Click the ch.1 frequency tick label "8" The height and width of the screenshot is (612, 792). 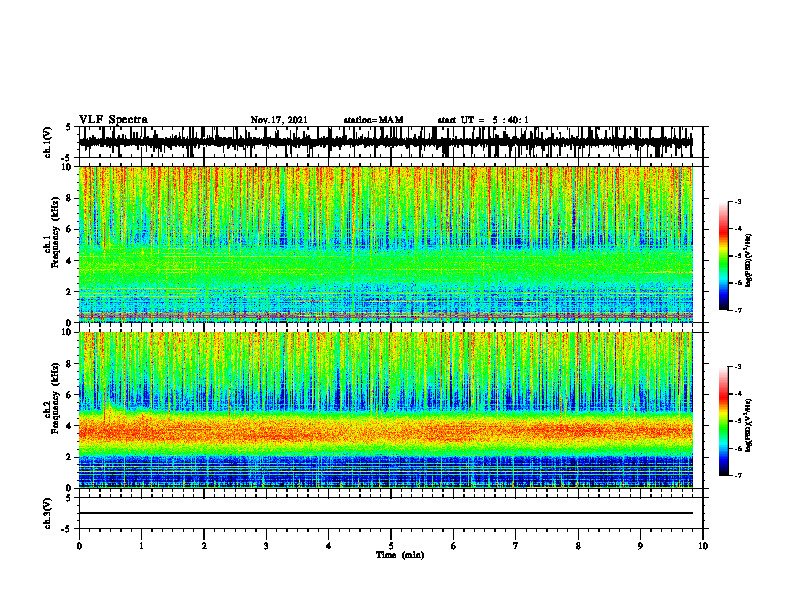(70, 198)
